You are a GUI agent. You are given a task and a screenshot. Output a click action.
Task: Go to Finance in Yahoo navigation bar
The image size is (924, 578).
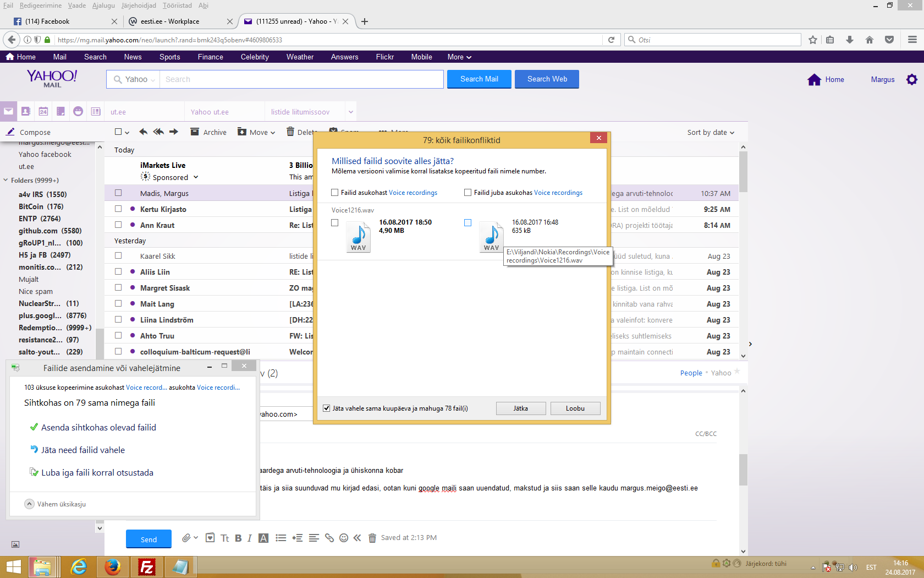click(x=211, y=57)
